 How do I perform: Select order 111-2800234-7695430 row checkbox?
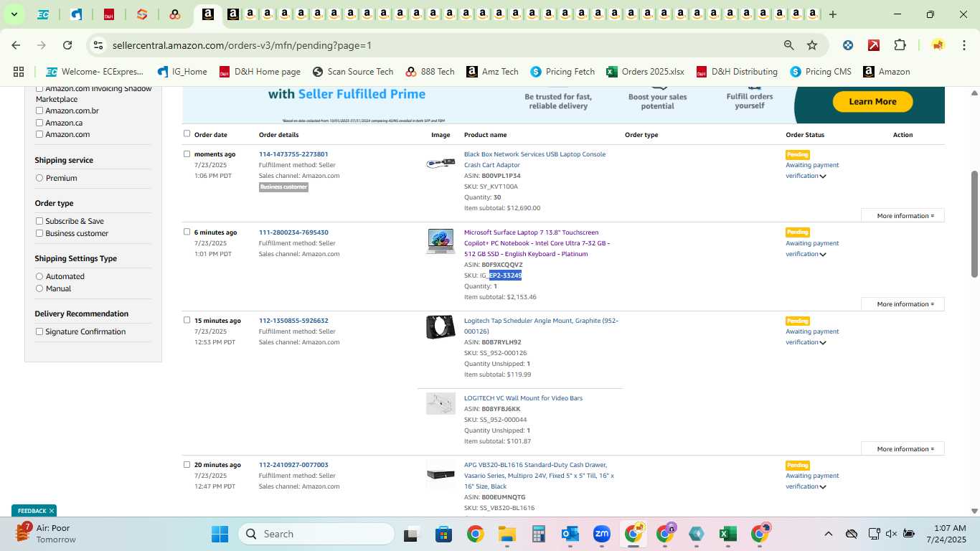click(187, 232)
